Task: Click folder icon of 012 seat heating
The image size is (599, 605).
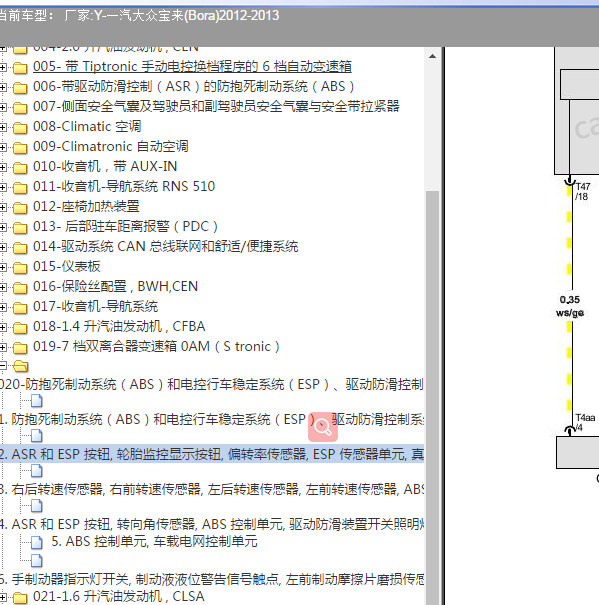Action: (x=20, y=208)
